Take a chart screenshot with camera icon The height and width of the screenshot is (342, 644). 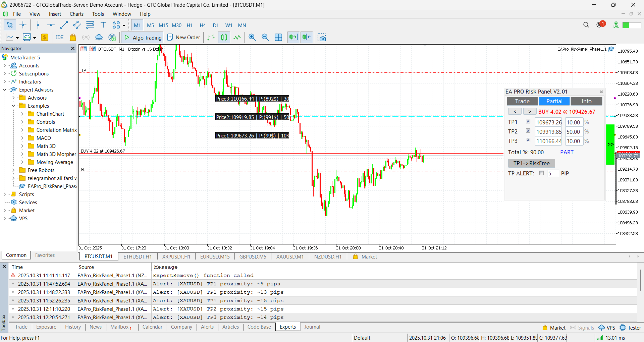pos(322,38)
